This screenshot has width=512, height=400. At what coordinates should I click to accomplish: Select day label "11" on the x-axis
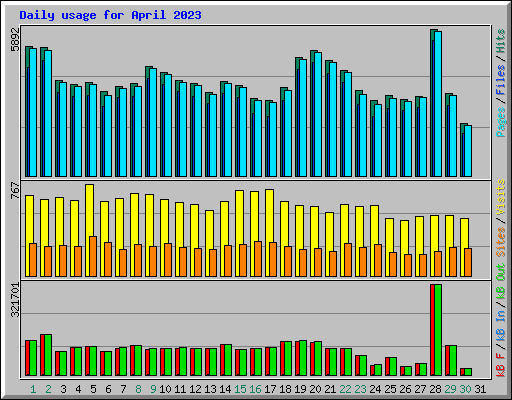coord(180,389)
